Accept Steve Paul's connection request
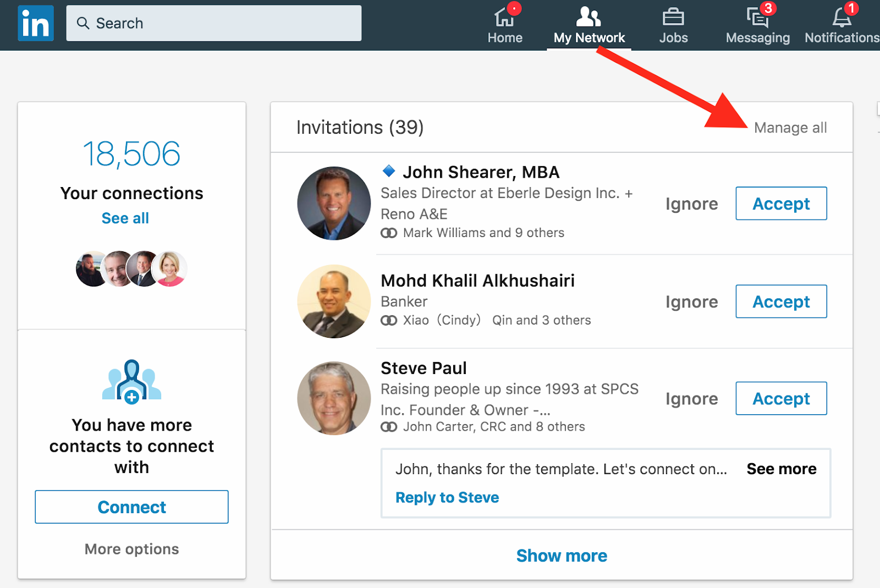This screenshot has height=588, width=880. pyautogui.click(x=780, y=398)
